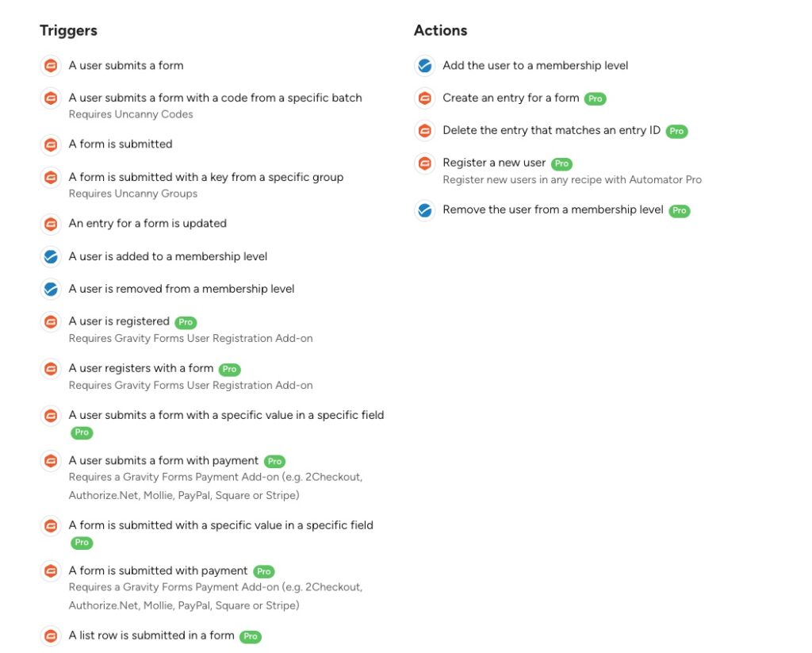Click the Gravity Forms icon beside 'A user submits a form'
The image size is (812, 653).
point(51,66)
